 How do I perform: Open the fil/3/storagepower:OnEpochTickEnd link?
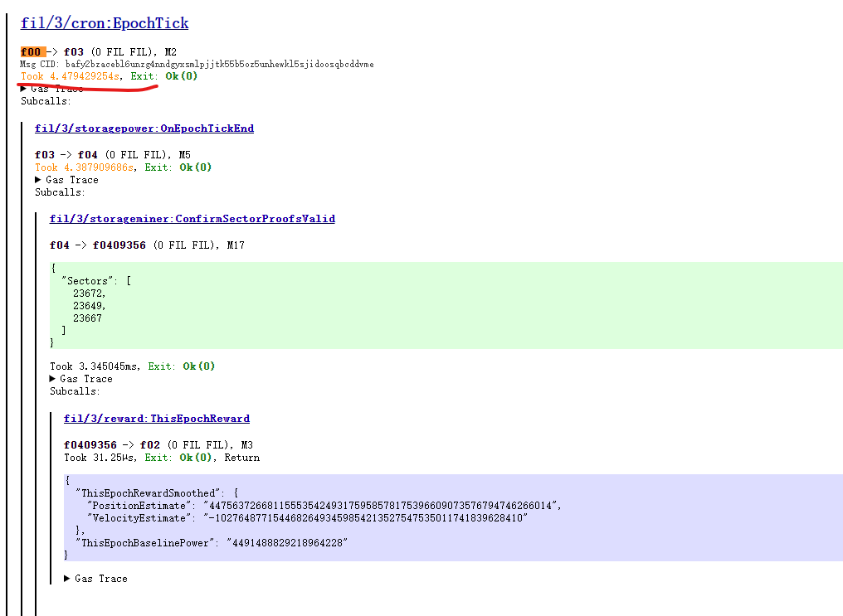(x=144, y=129)
